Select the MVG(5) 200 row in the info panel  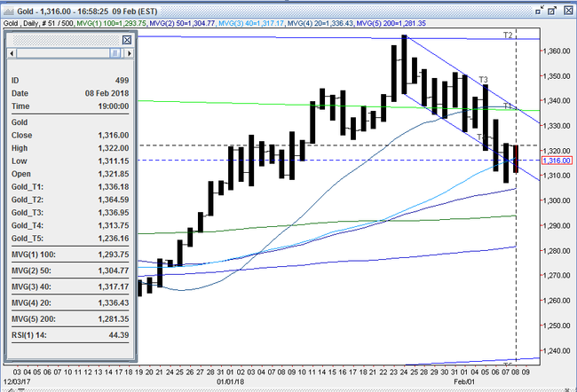coord(70,319)
